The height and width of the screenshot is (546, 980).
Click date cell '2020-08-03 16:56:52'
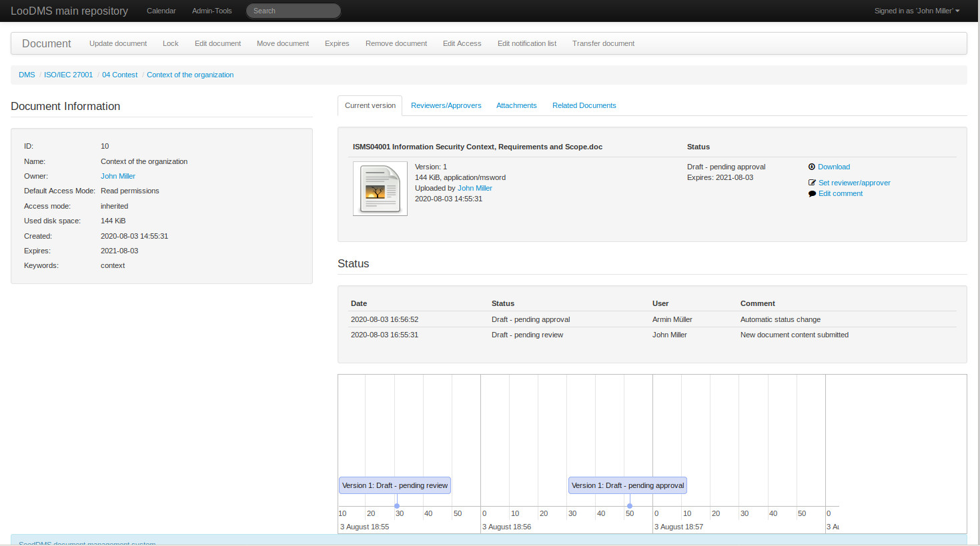pyautogui.click(x=385, y=319)
